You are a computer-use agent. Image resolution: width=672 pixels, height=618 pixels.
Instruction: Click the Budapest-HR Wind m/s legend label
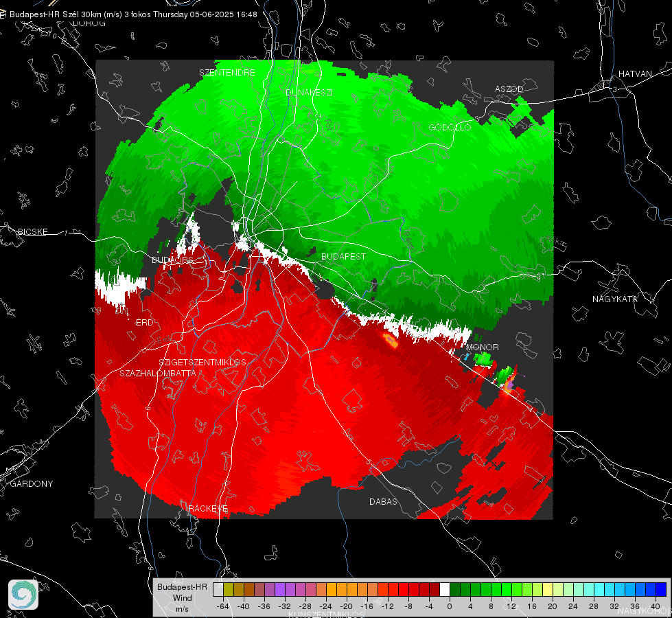pyautogui.click(x=182, y=597)
